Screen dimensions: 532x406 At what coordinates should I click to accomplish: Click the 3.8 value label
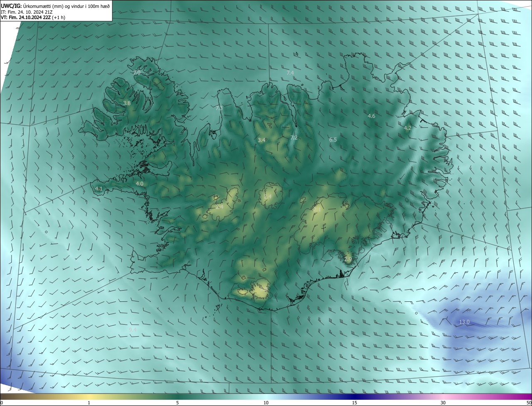tap(127, 103)
